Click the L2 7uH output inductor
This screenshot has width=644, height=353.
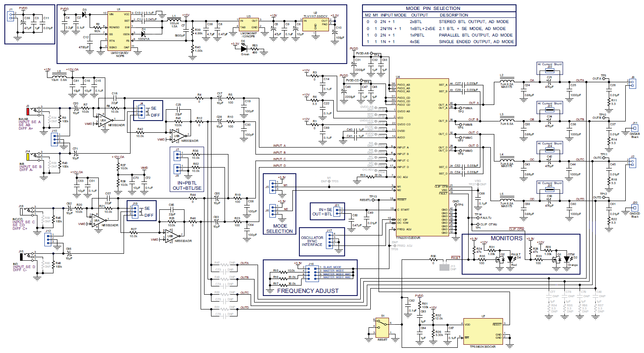506,81
